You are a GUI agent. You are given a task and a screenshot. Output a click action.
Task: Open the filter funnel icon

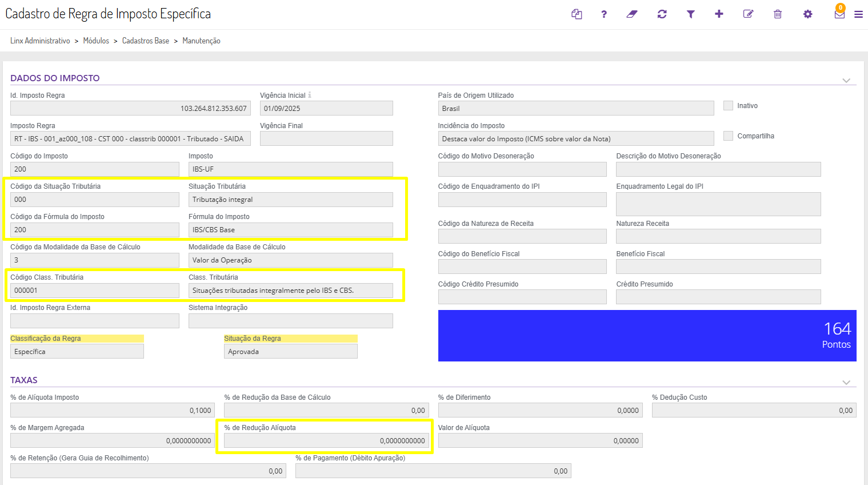point(691,14)
